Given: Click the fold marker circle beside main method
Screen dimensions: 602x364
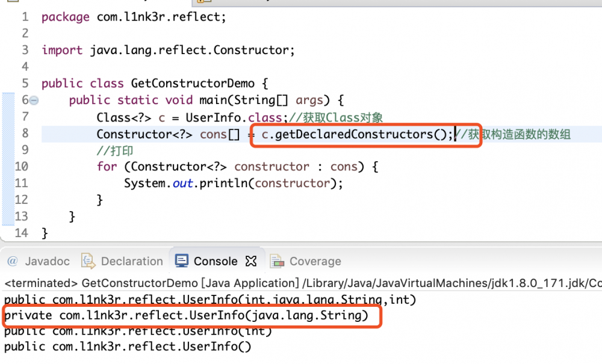Looking at the screenshot, I should click(x=33, y=100).
